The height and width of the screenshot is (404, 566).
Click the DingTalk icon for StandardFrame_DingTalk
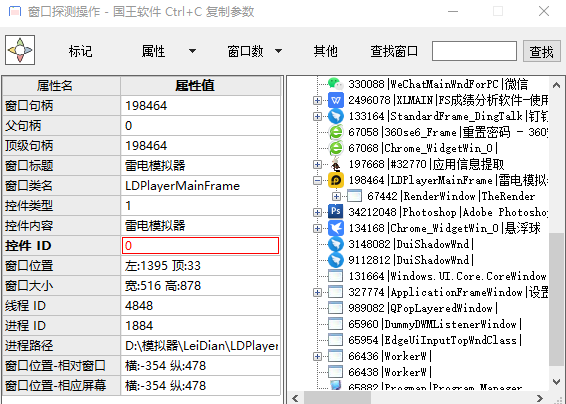[336, 116]
